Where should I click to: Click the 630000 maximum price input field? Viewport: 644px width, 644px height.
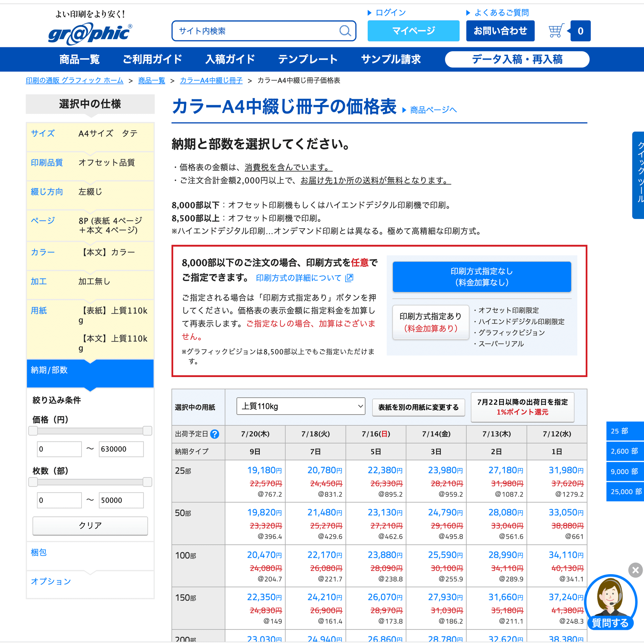121,449
